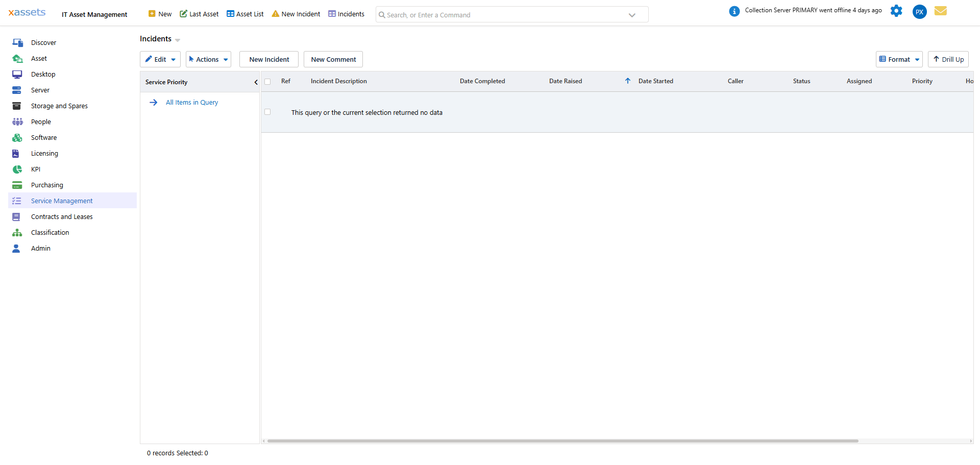Screen dimensions: 980x465
Task: Follow the All Items in Query link
Action: pyautogui.click(x=192, y=102)
